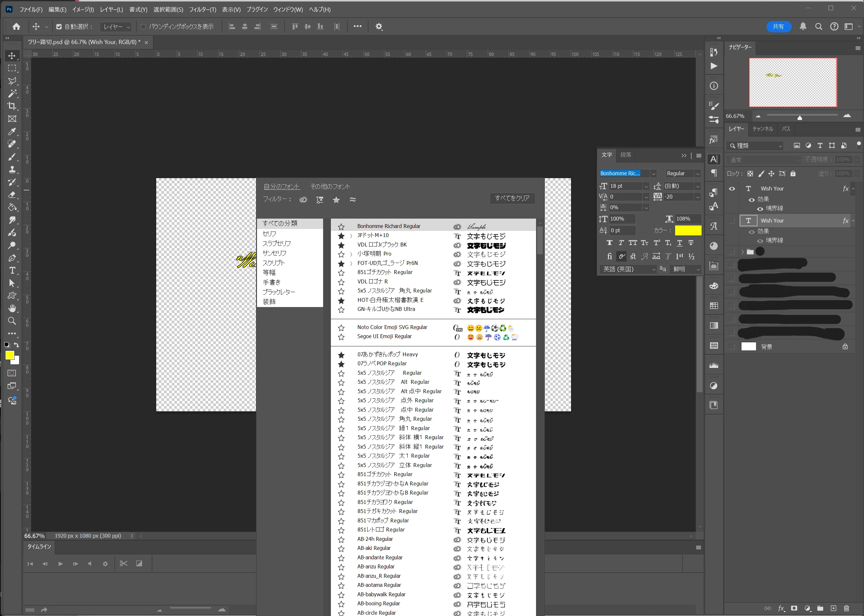Click the delete layer trash icon
Image resolution: width=864 pixels, height=616 pixels.
[846, 608]
